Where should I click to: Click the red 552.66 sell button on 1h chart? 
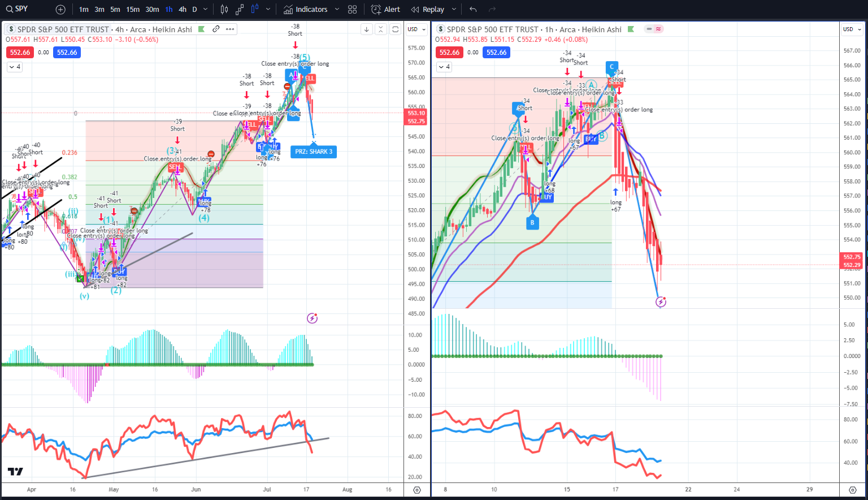[450, 53]
